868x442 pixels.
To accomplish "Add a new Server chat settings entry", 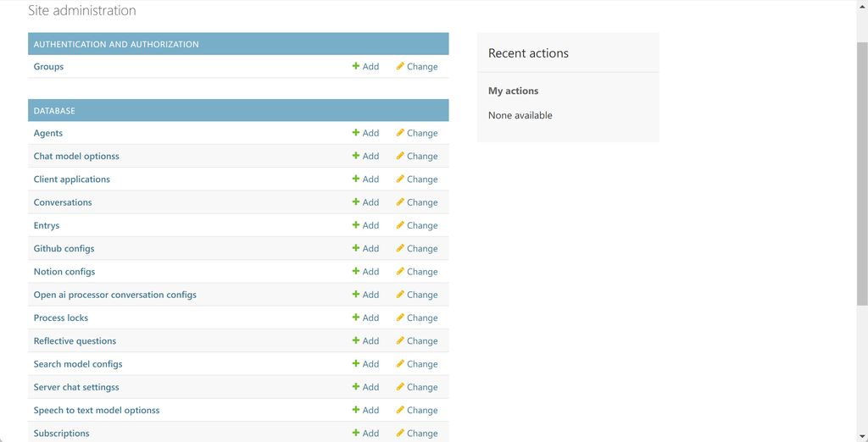I will point(365,387).
